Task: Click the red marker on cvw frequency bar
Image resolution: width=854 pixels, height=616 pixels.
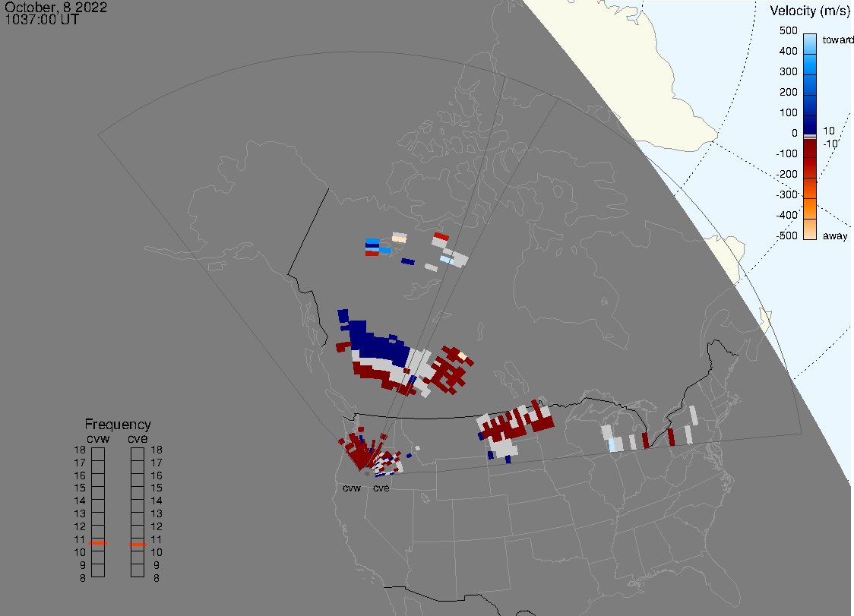Action: [98, 543]
